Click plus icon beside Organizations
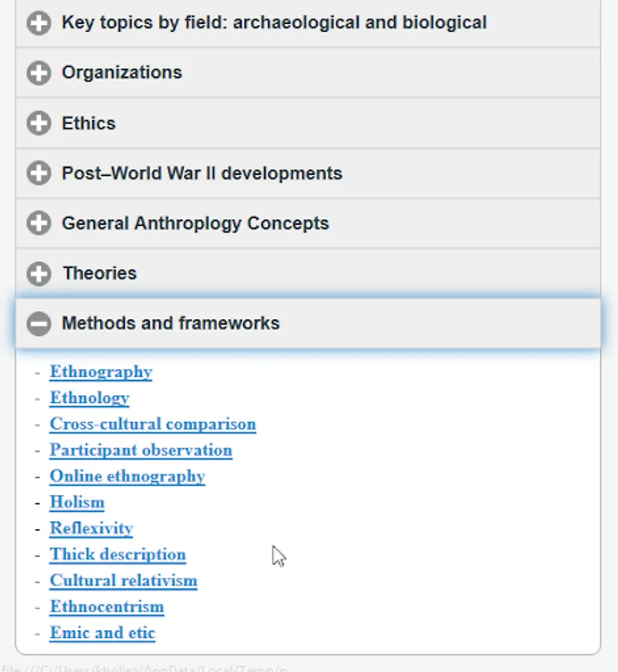This screenshot has width=618, height=672. click(39, 73)
